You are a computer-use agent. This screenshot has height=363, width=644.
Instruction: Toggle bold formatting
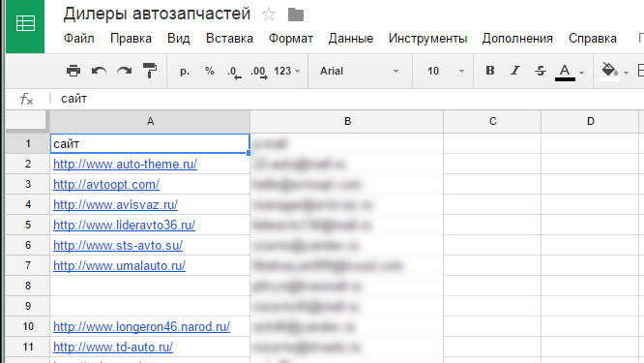tap(489, 71)
